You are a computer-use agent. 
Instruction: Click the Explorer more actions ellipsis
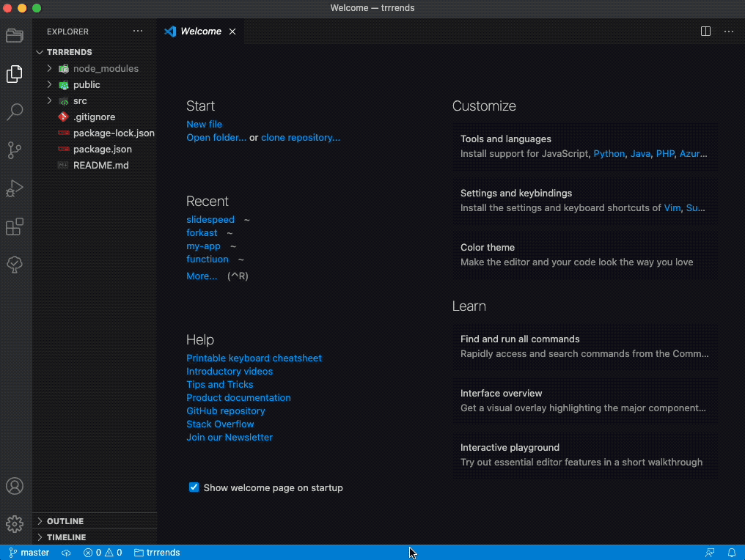pyautogui.click(x=138, y=32)
